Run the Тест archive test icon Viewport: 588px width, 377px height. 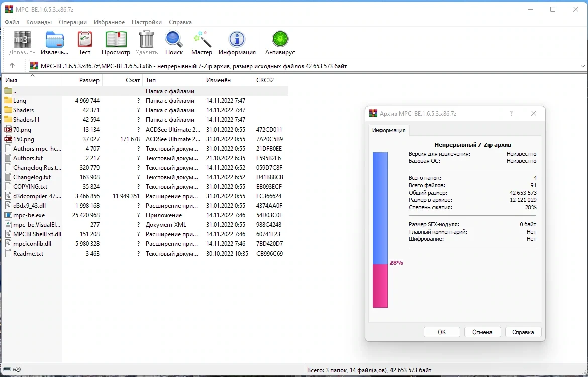tap(85, 39)
